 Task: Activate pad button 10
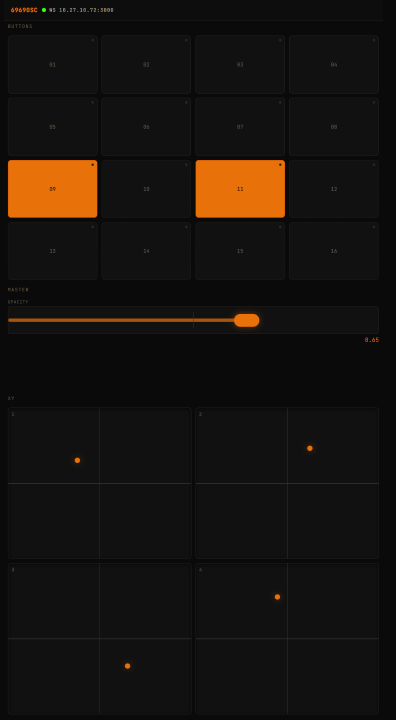[146, 189]
